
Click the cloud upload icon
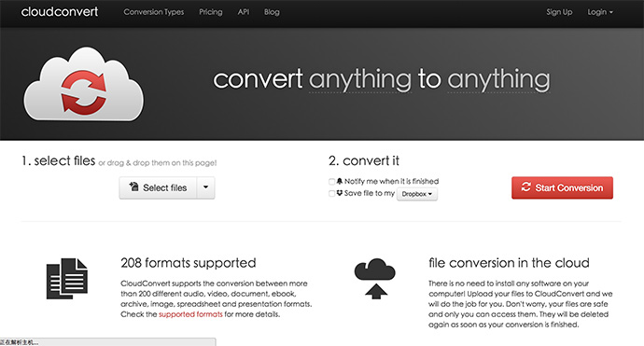374,279
